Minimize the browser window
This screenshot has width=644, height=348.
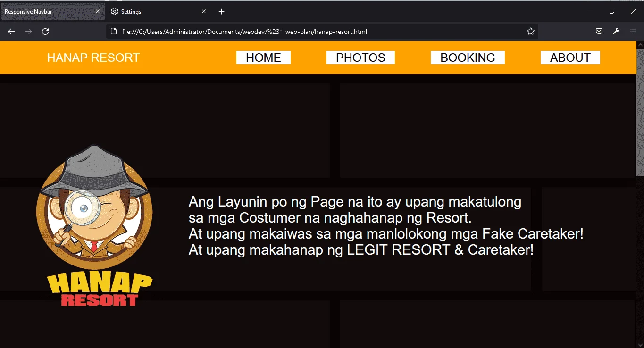590,11
